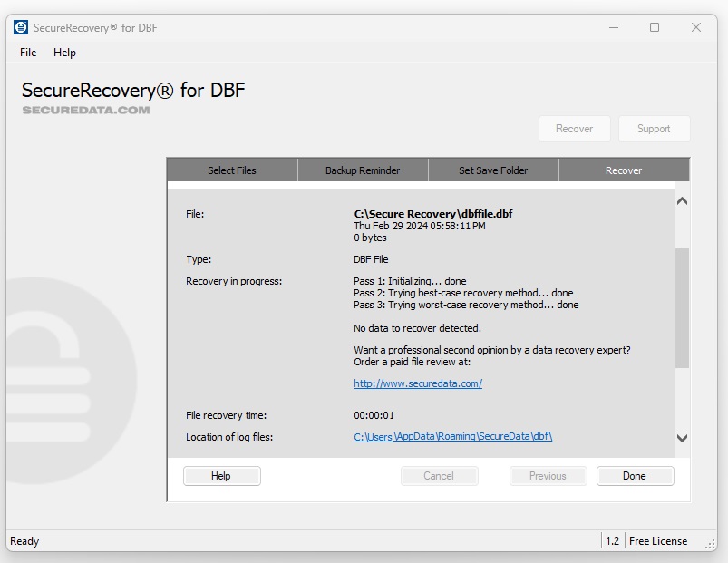Click the SecureRecovery app icon in title bar
The image size is (728, 563).
tap(21, 27)
